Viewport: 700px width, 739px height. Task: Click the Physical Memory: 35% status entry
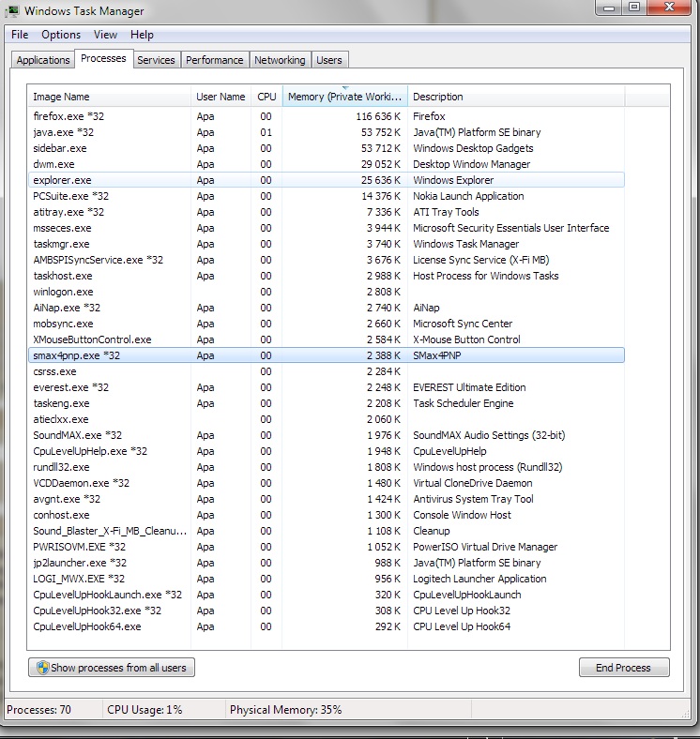tap(285, 710)
